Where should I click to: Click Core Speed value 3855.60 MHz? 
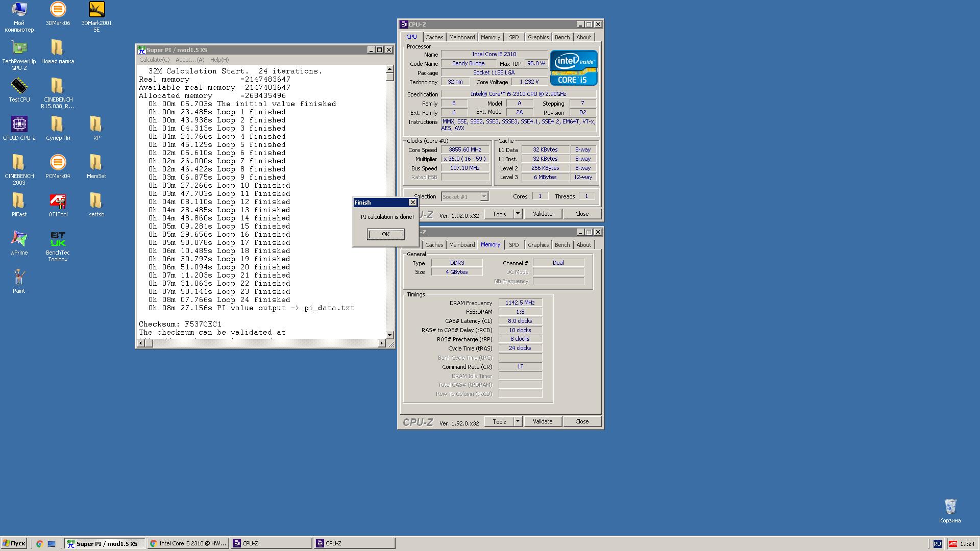(465, 149)
